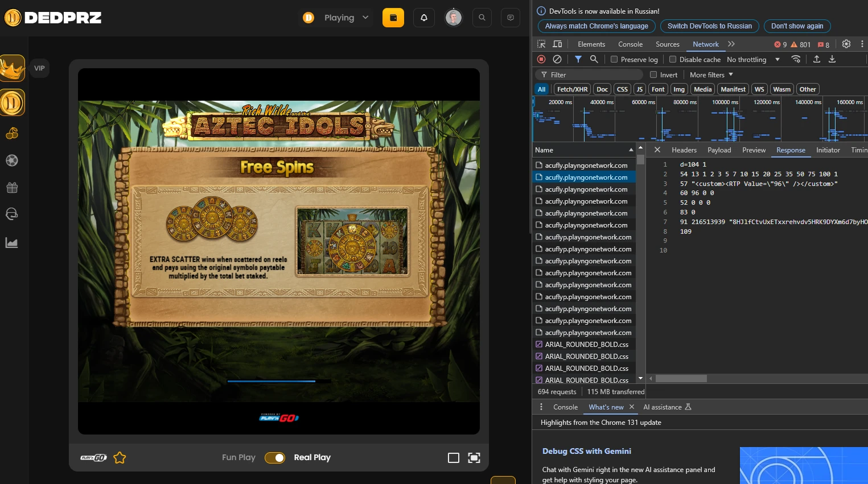Click Don't show again button
The width and height of the screenshot is (868, 484).
[797, 26]
